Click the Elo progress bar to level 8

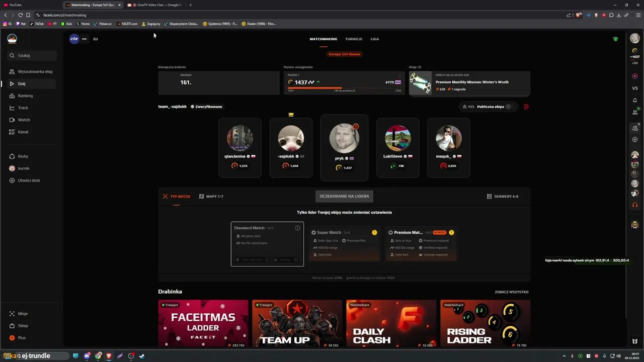(344, 88)
